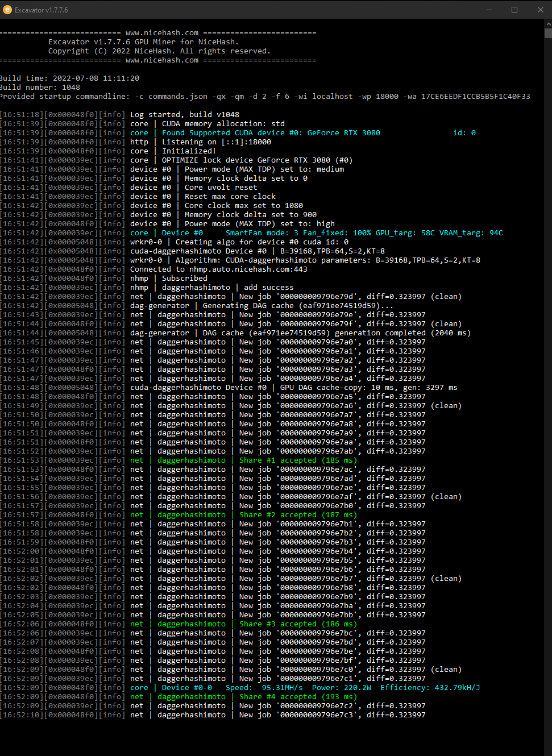The width and height of the screenshot is (552, 756).
Task: Click job '000000009796e7af' (clean) line
Action: tap(231, 497)
